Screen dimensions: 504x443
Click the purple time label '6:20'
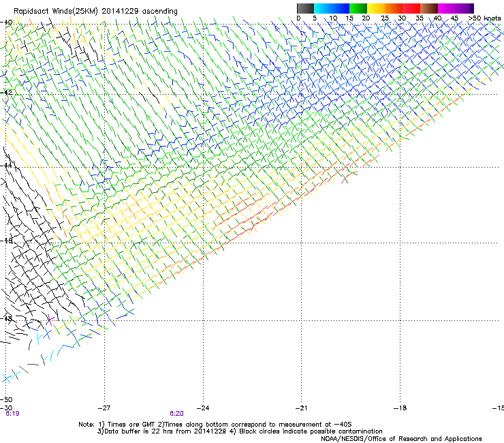click(177, 414)
